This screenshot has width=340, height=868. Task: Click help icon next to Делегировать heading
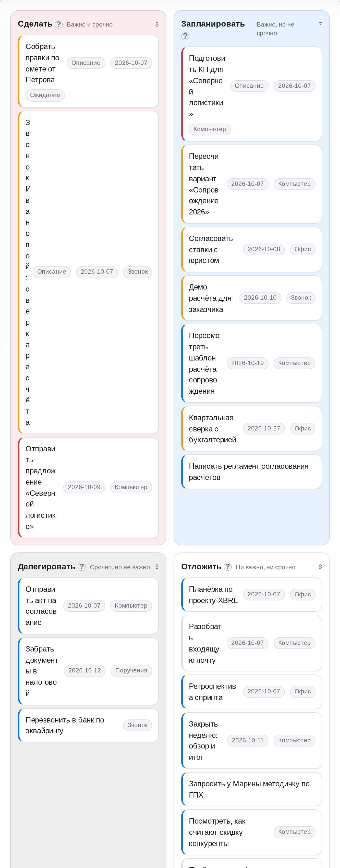point(81,567)
